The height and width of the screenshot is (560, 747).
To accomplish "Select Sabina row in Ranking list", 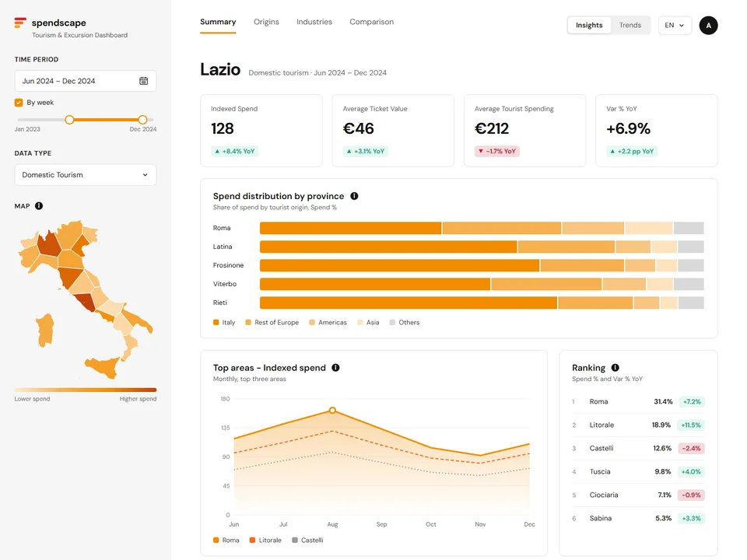I will tap(638, 518).
